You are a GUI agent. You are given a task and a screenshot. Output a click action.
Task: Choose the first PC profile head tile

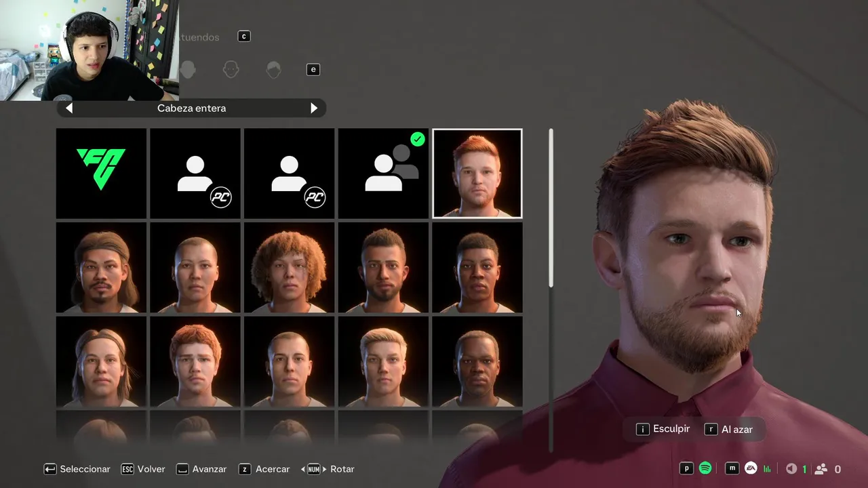click(x=195, y=174)
